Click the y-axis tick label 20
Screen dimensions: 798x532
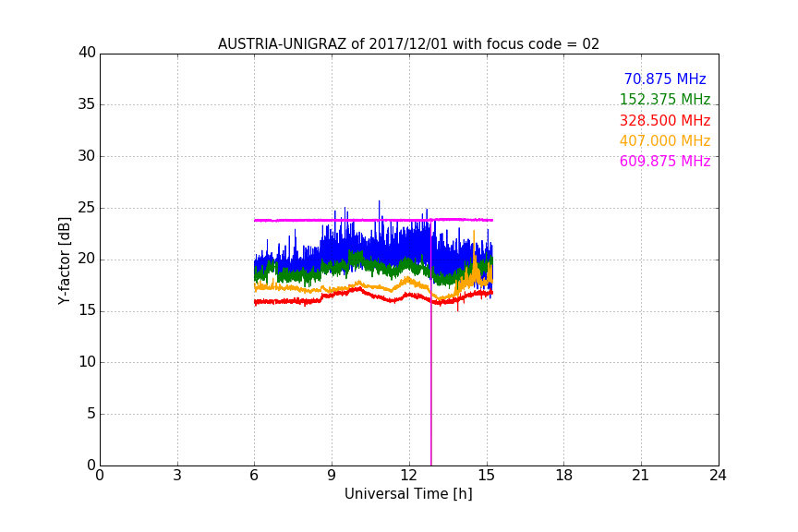point(87,259)
